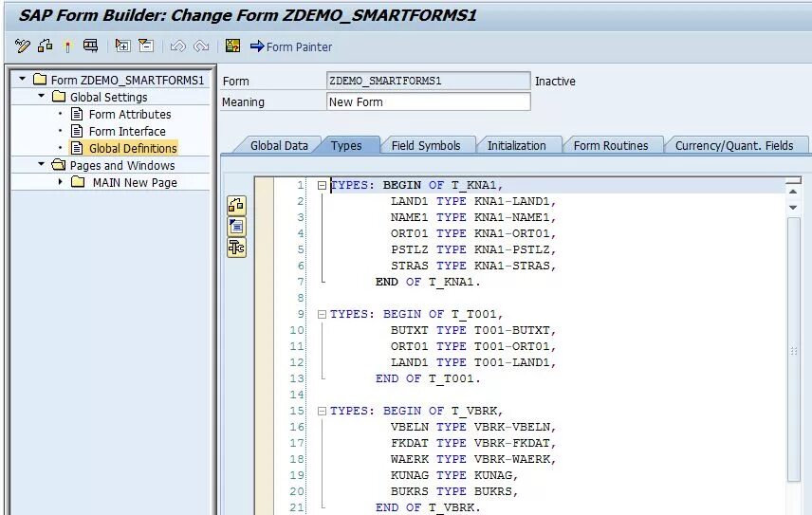Viewport: 812px width, 515px height.
Task: Click the Test form icon in toolbar
Action: pos(91,46)
